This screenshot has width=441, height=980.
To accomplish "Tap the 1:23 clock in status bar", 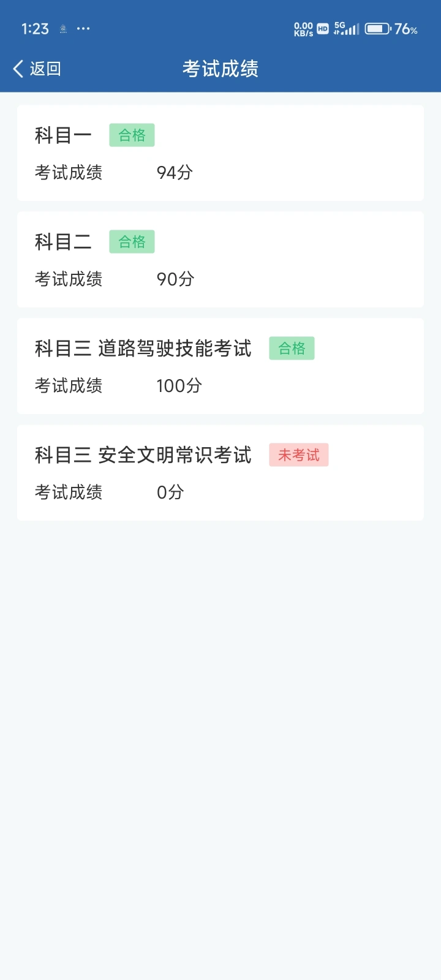I will 35,29.
